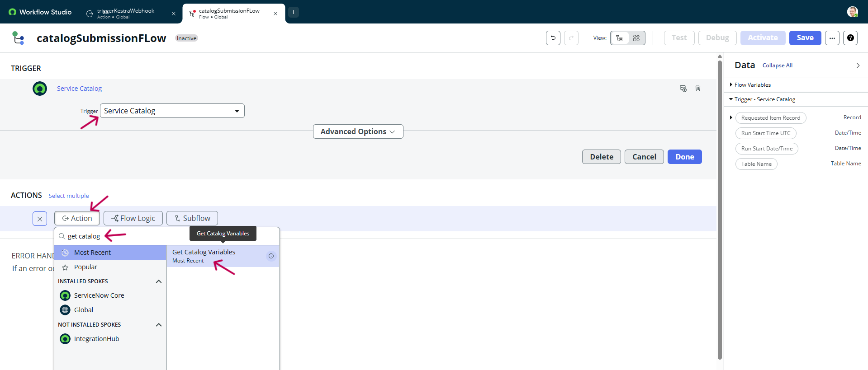Select the Most Recent category
This screenshot has width=868, height=370.
click(110, 253)
